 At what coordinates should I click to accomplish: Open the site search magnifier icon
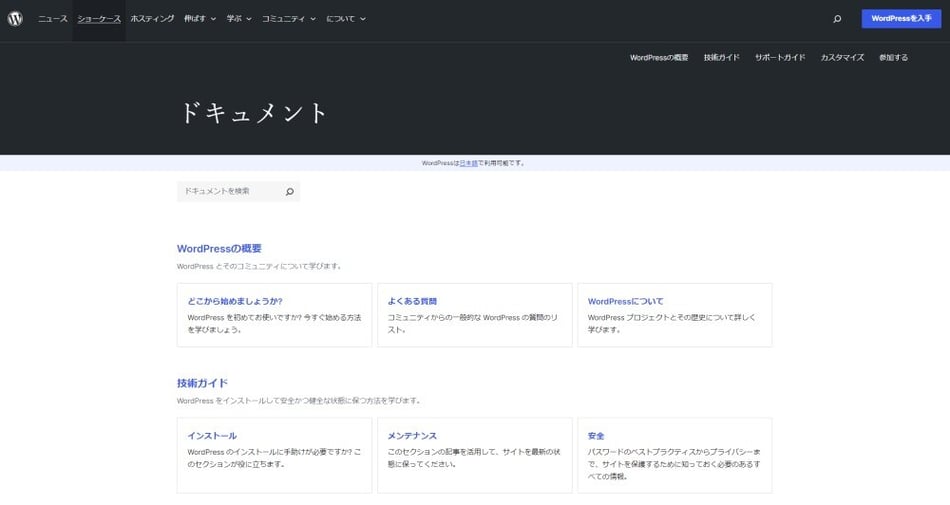click(837, 19)
